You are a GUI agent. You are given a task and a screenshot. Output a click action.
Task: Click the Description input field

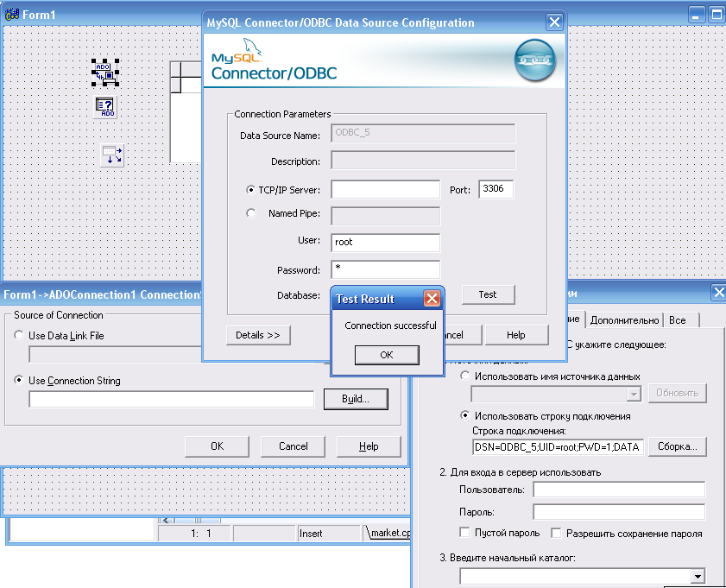click(423, 161)
